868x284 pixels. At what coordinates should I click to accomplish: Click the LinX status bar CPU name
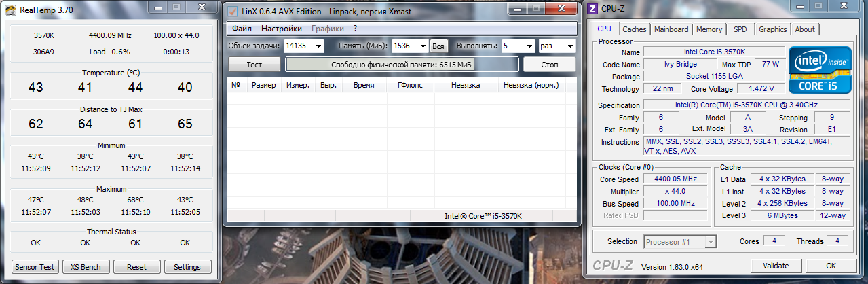click(483, 216)
